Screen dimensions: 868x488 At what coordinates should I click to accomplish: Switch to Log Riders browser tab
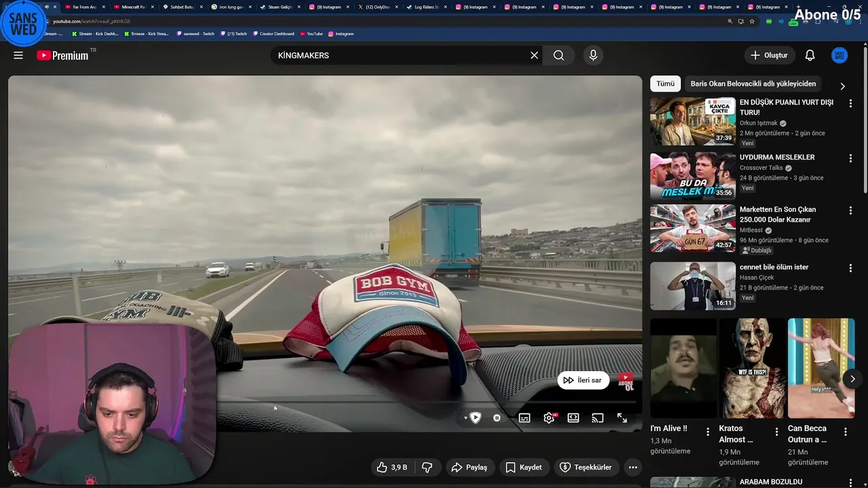(x=426, y=7)
